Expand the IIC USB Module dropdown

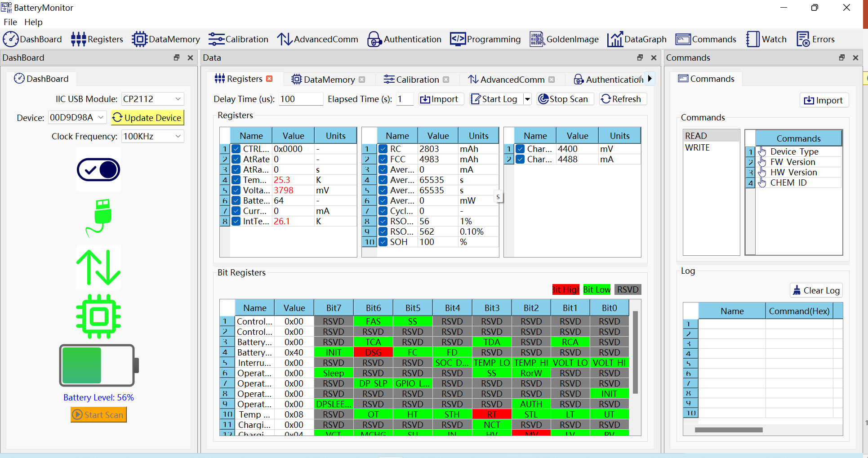(178, 99)
